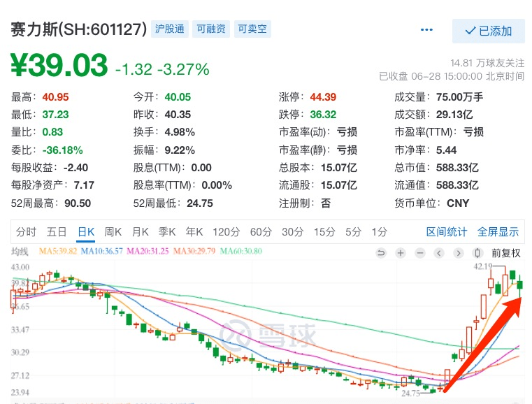Select the 季K chart tab

tap(167, 232)
